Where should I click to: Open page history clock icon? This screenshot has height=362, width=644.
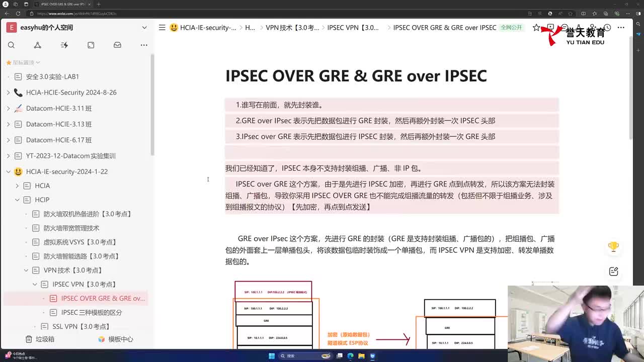click(x=607, y=28)
